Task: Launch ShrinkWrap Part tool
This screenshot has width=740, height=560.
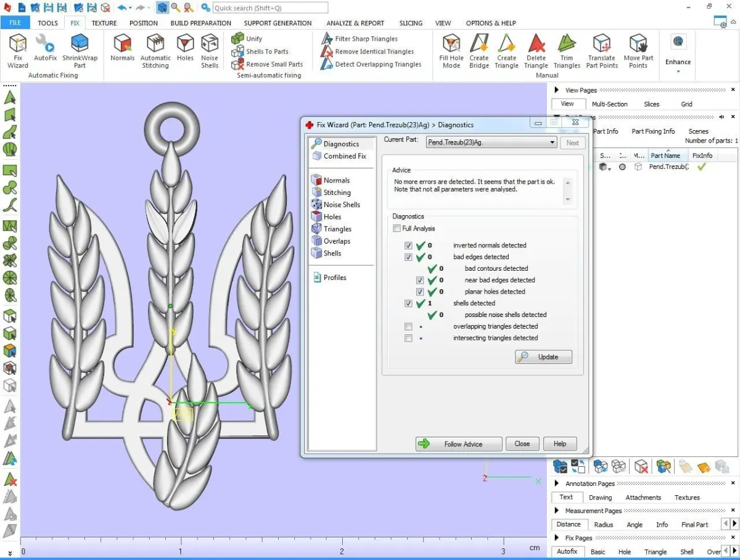Action: (x=80, y=51)
